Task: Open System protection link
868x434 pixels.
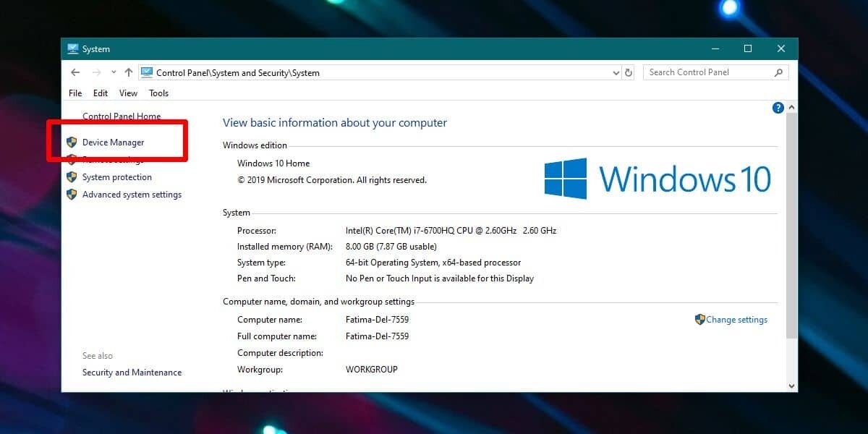Action: 117,177
